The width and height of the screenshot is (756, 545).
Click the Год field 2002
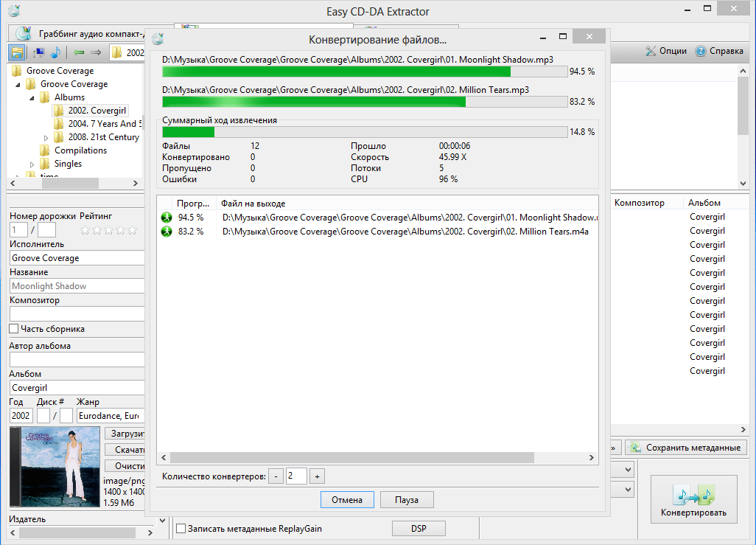(x=21, y=416)
